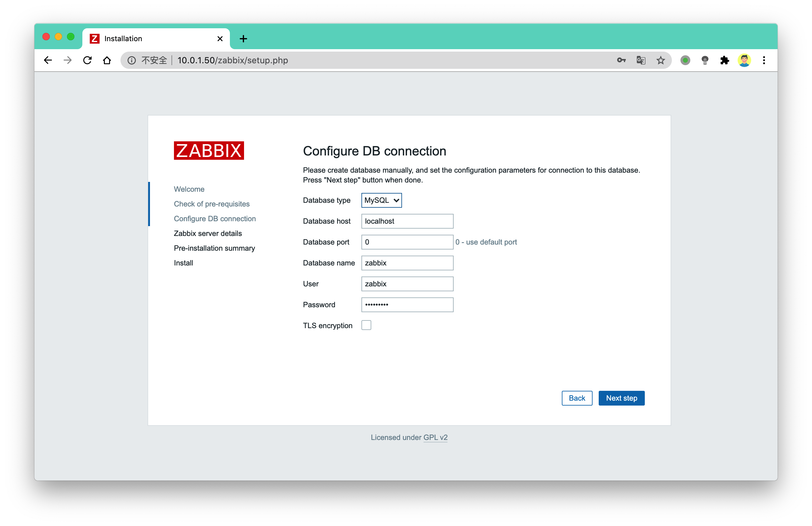Click the Back button

(x=577, y=398)
